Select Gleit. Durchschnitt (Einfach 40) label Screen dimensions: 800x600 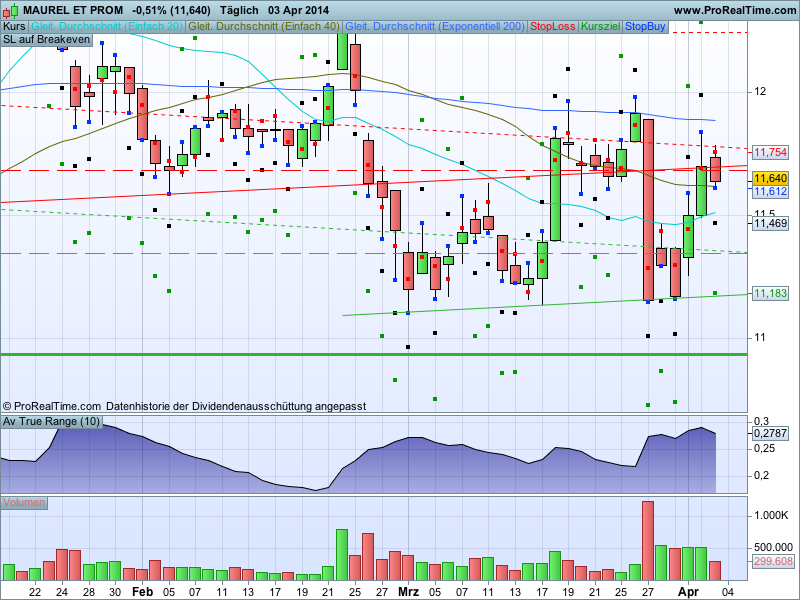pos(264,27)
